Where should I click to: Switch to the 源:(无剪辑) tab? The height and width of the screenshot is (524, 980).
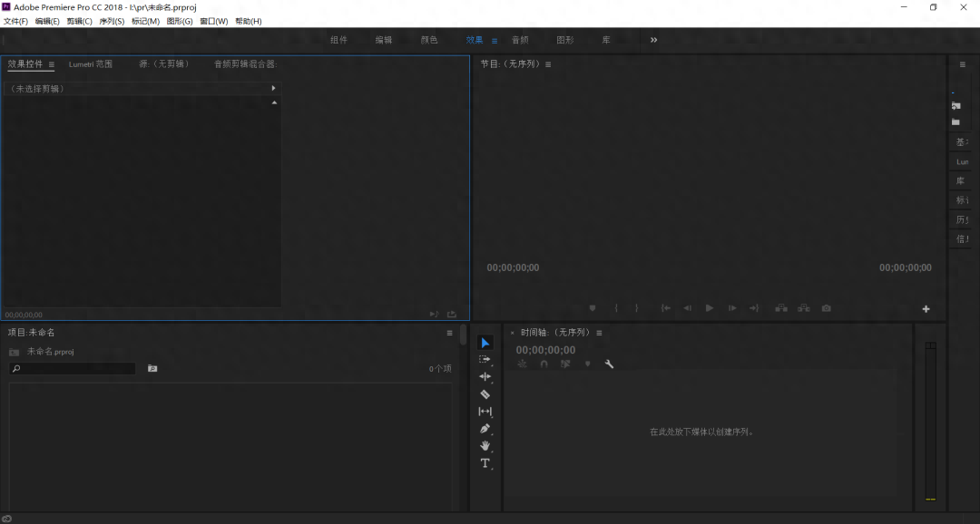(x=163, y=64)
